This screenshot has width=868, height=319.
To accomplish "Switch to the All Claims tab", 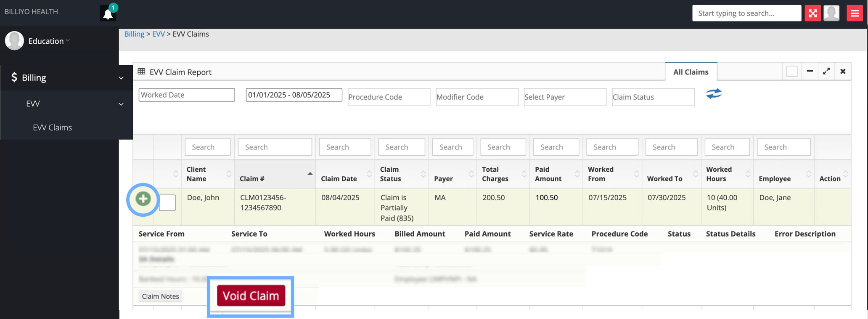I will point(691,72).
